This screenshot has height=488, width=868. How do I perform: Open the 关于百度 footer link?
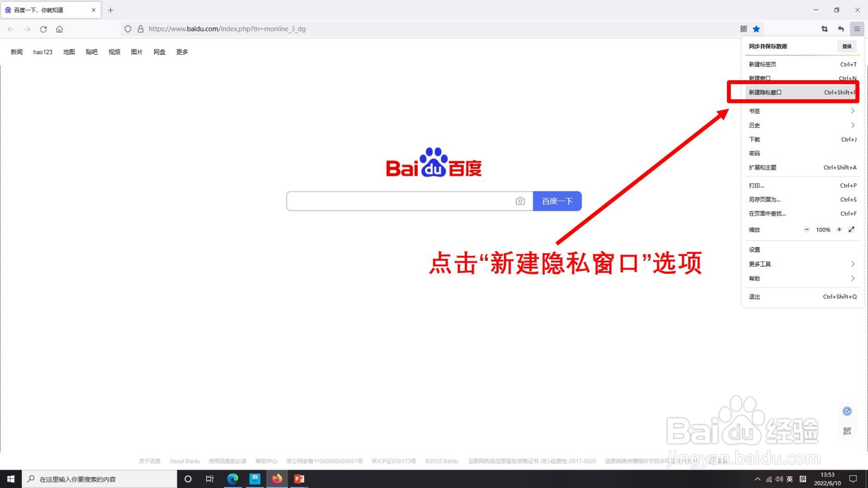[150, 461]
